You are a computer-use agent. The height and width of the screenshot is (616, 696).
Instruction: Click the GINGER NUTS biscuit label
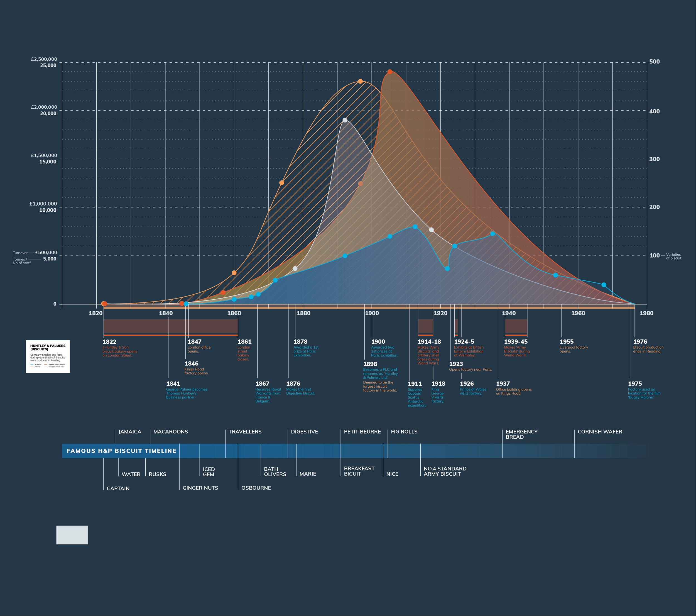[200, 488]
